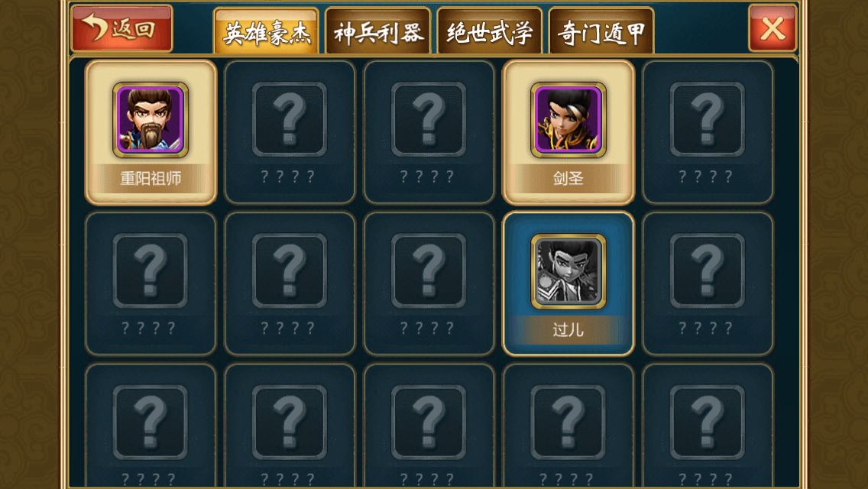This screenshot has height=489, width=868.
Task: Click the middle locked card in bottom row
Action: [x=429, y=426]
